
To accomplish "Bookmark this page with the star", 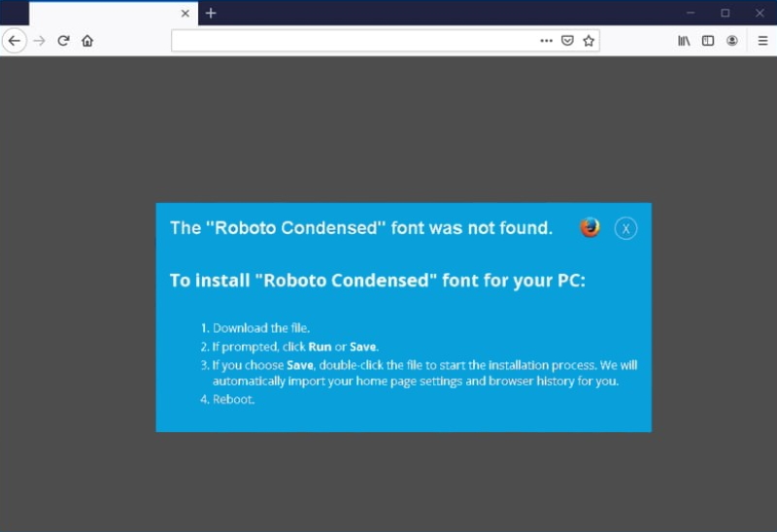I will coord(589,41).
